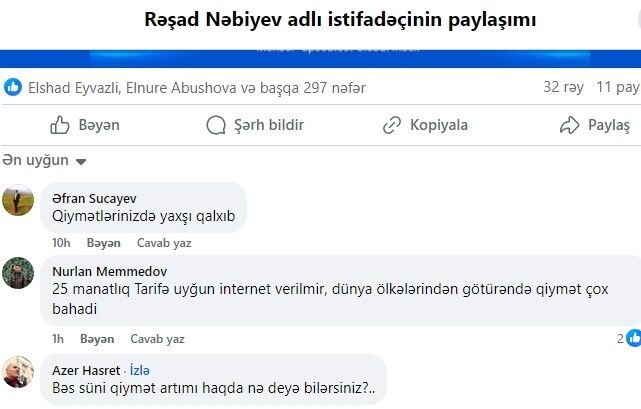Click the Paylaş share arrow icon

(x=569, y=125)
